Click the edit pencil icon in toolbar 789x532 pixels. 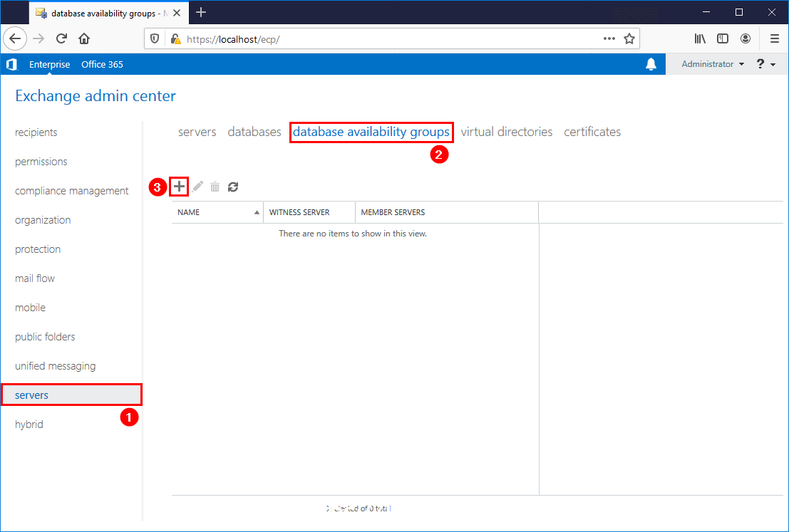[x=197, y=187]
